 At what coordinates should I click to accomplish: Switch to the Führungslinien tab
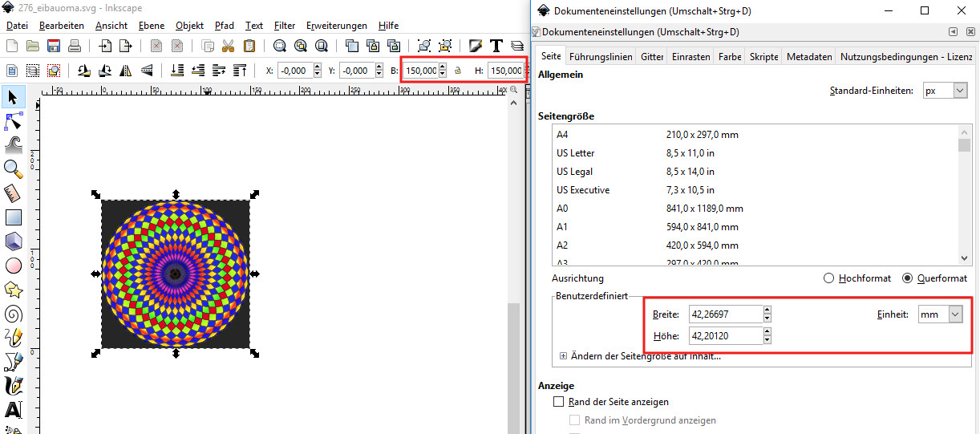601,57
